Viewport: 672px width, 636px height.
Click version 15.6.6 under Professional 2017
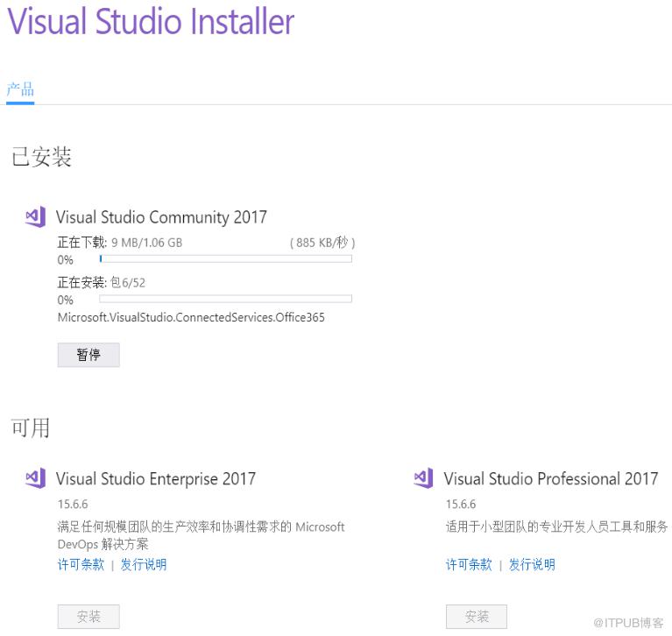pos(461,504)
